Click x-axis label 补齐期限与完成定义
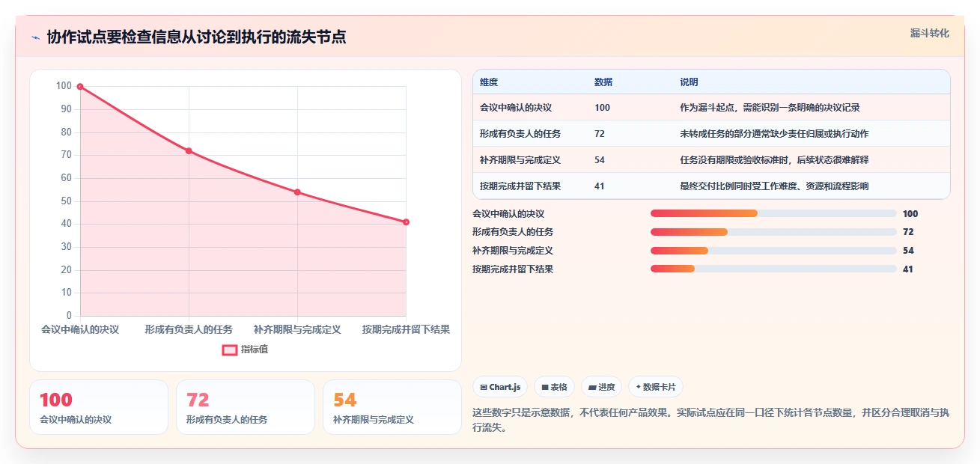The image size is (980, 464). click(297, 329)
